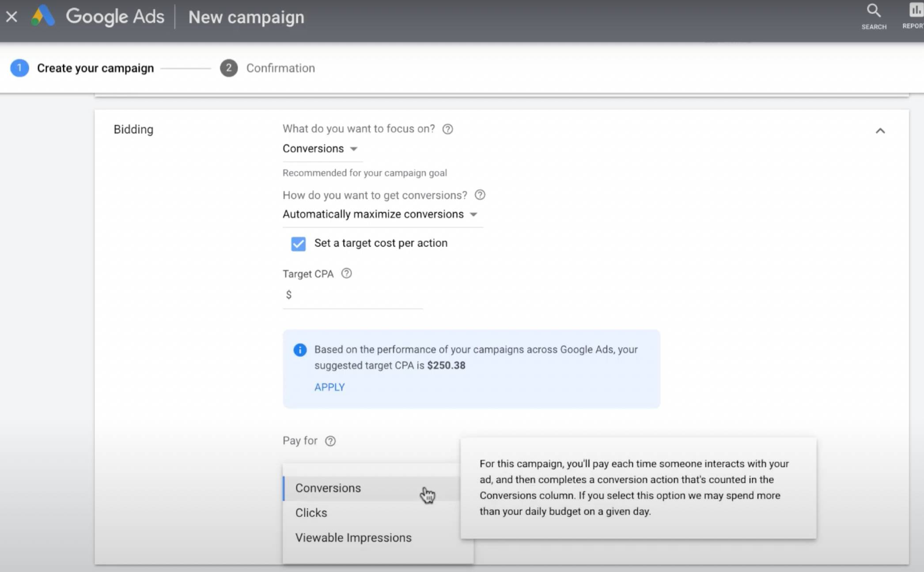Click the X icon to exit new campaign
Viewport: 924px width, 572px height.
coord(12,17)
